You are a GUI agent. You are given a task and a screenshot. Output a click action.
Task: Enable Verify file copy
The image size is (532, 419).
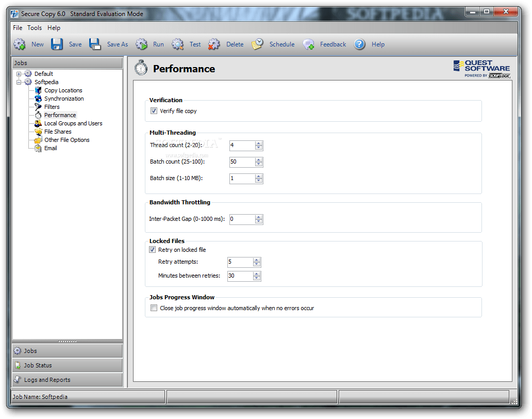[x=154, y=110]
